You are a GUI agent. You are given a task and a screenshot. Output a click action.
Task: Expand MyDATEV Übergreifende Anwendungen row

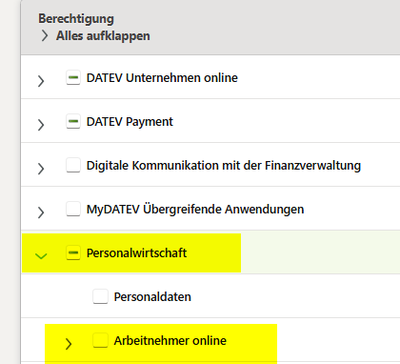[41, 212]
